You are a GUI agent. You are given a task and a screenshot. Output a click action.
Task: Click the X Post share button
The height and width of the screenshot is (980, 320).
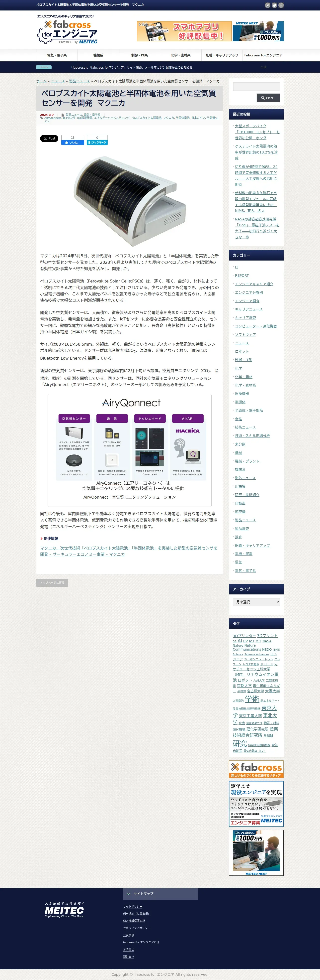click(49, 139)
